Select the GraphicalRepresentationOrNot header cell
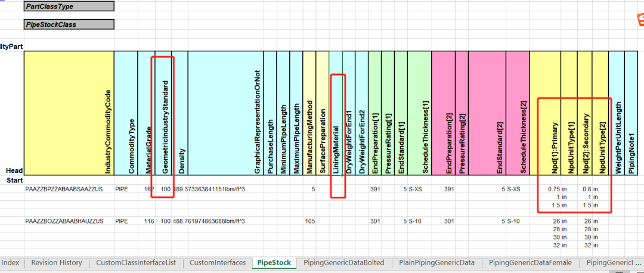 tap(225, 113)
